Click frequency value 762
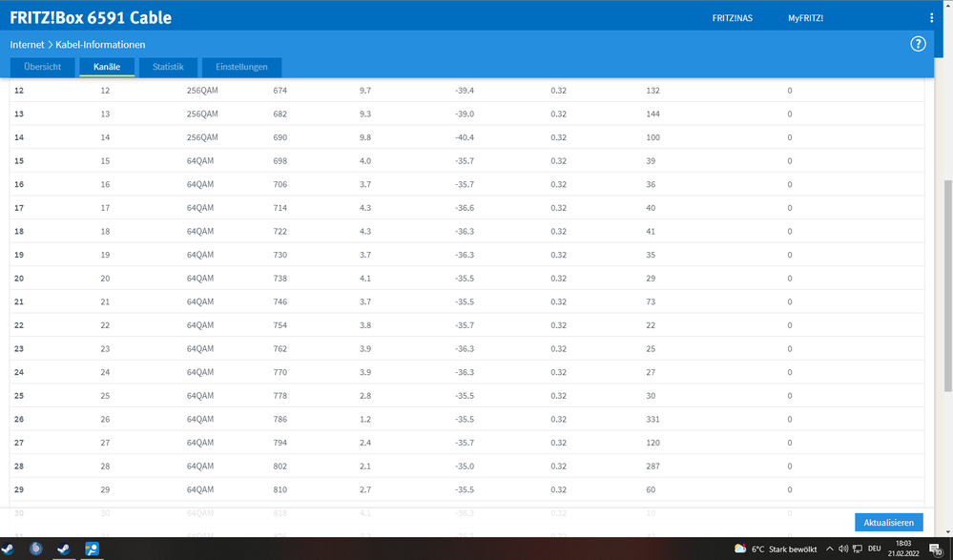The height and width of the screenshot is (560, 953). pos(280,349)
